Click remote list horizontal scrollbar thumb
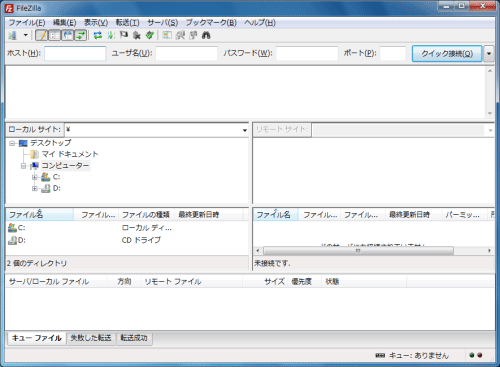Viewport: 500px width, 367px height. (358, 250)
